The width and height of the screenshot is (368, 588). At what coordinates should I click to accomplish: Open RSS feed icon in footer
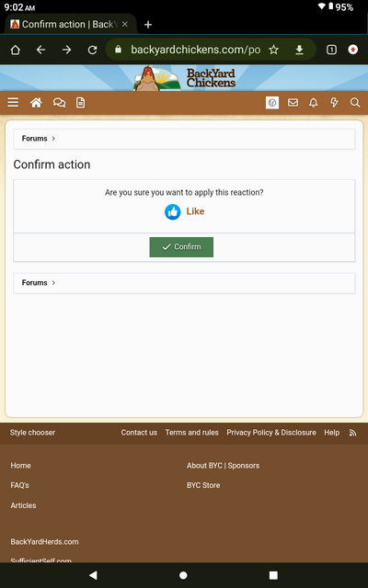pyautogui.click(x=352, y=433)
